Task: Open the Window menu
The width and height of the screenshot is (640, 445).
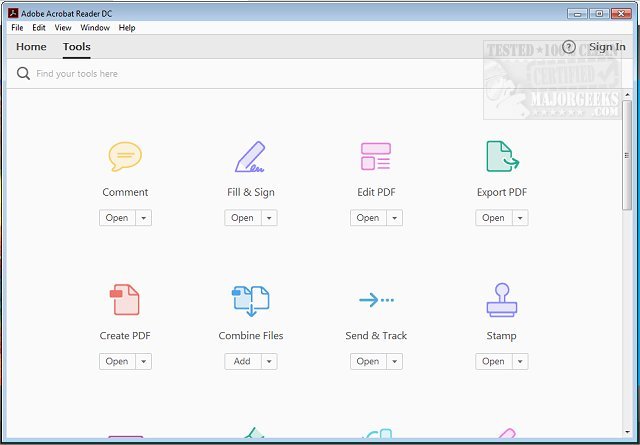Action: [95, 28]
